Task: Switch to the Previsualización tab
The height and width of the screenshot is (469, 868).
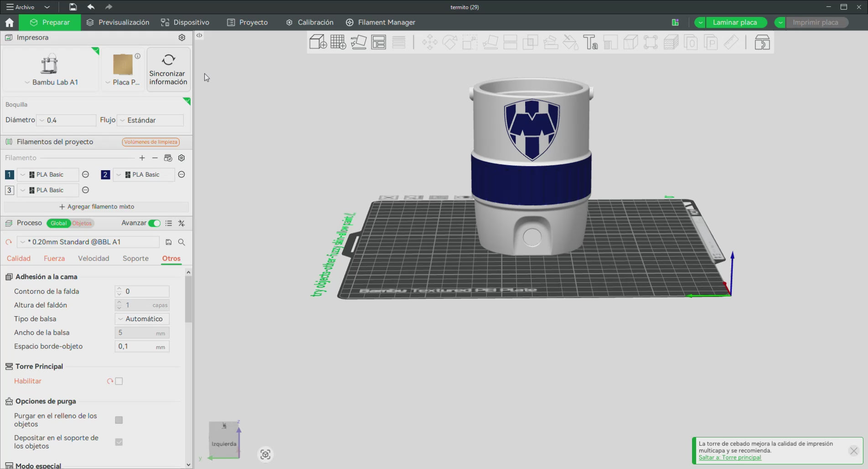Action: point(118,22)
